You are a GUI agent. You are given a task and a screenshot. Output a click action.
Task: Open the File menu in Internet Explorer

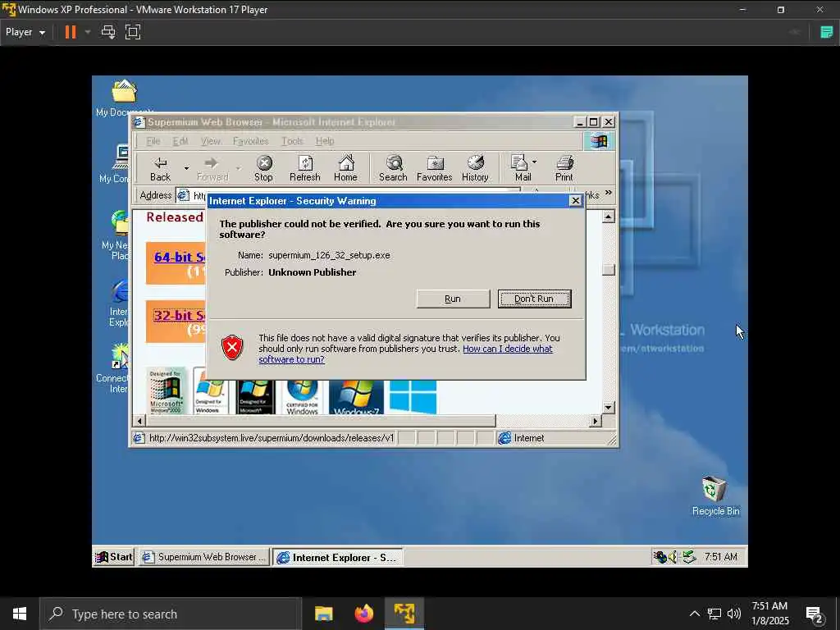click(x=153, y=141)
